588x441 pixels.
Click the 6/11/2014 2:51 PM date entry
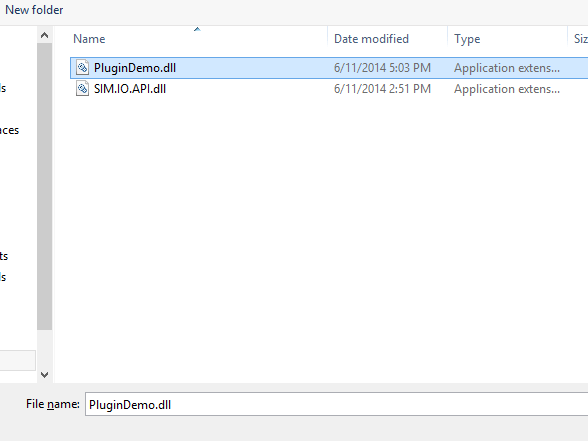click(382, 89)
